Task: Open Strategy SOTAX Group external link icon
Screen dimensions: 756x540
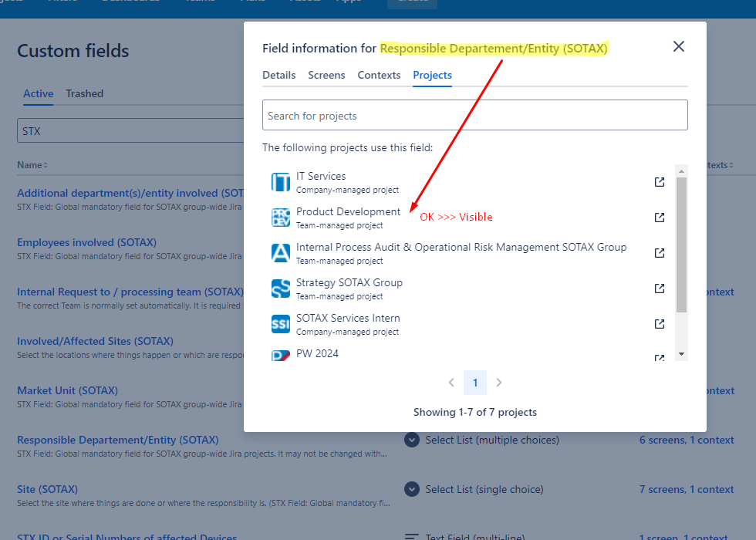Action: tap(660, 289)
